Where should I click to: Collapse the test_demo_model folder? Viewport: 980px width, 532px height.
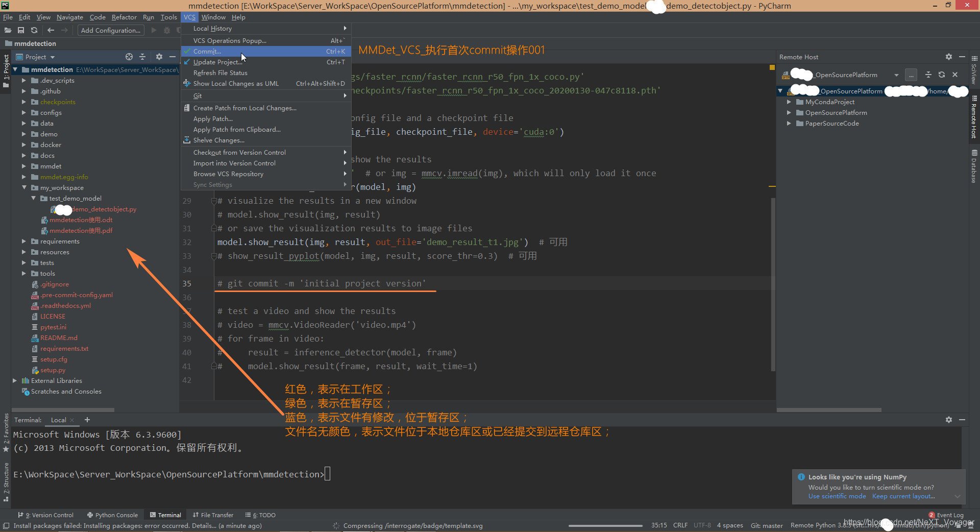coord(33,198)
